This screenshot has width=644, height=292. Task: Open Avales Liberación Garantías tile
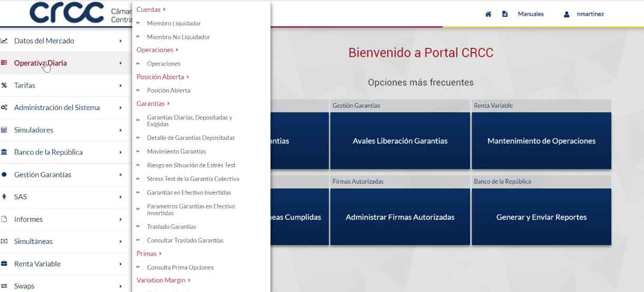coord(400,140)
